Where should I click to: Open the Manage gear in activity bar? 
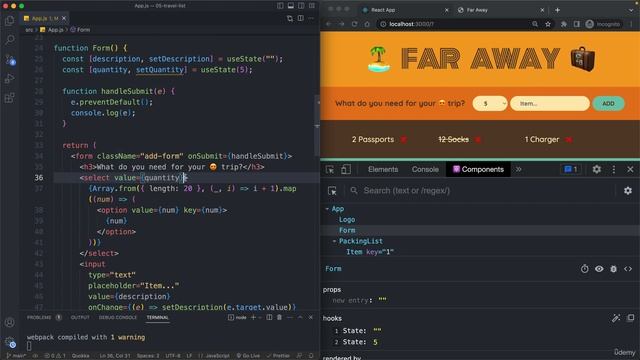pos(10,342)
